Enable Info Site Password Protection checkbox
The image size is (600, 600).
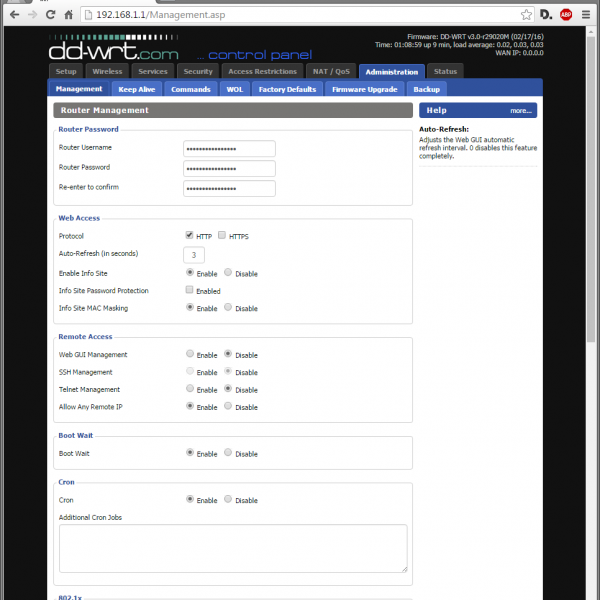pos(190,290)
